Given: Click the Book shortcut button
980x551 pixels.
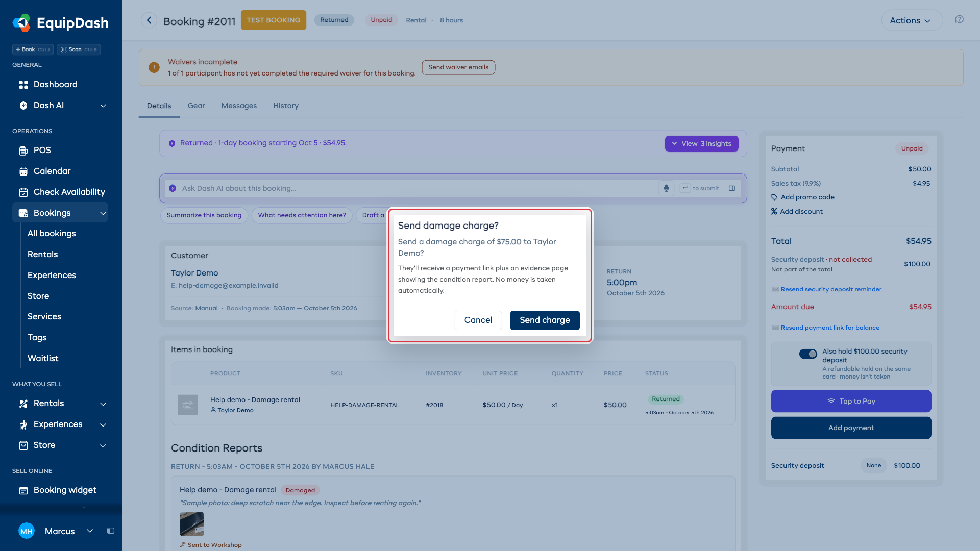Looking at the screenshot, I should (33, 49).
